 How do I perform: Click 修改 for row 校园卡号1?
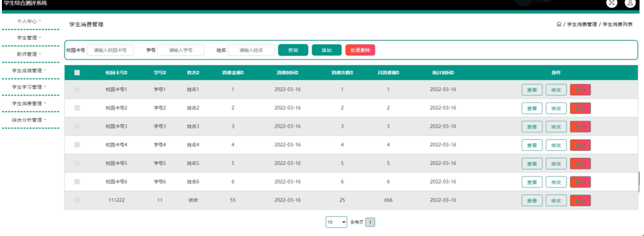point(556,90)
